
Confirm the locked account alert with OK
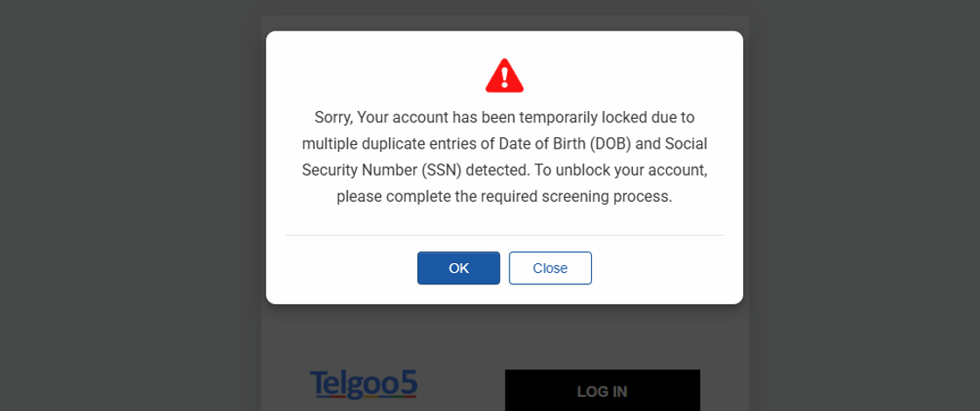[x=459, y=268]
